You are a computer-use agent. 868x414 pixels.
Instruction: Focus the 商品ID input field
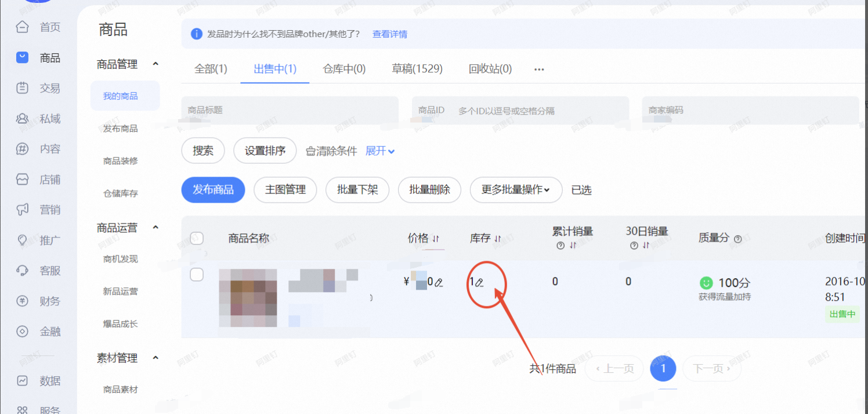point(520,110)
